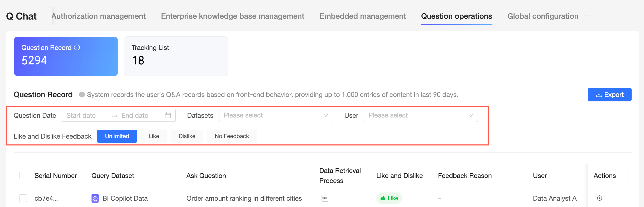Check the box for row cb7e4
Image resolution: width=644 pixels, height=207 pixels.
point(23,198)
